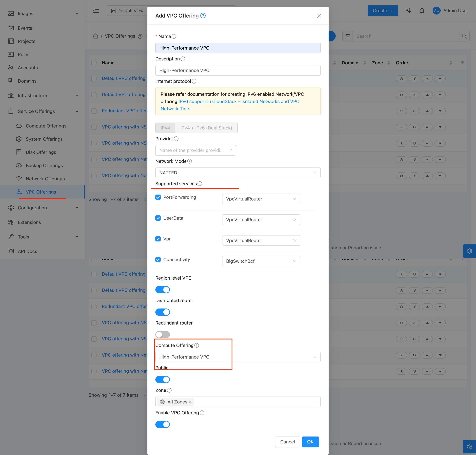The width and height of the screenshot is (476, 455).
Task: Click the info icon beside Provider label
Action: 176,139
